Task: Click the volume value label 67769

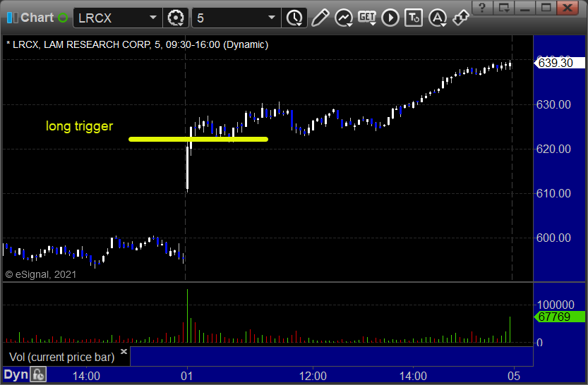Action: [x=559, y=317]
